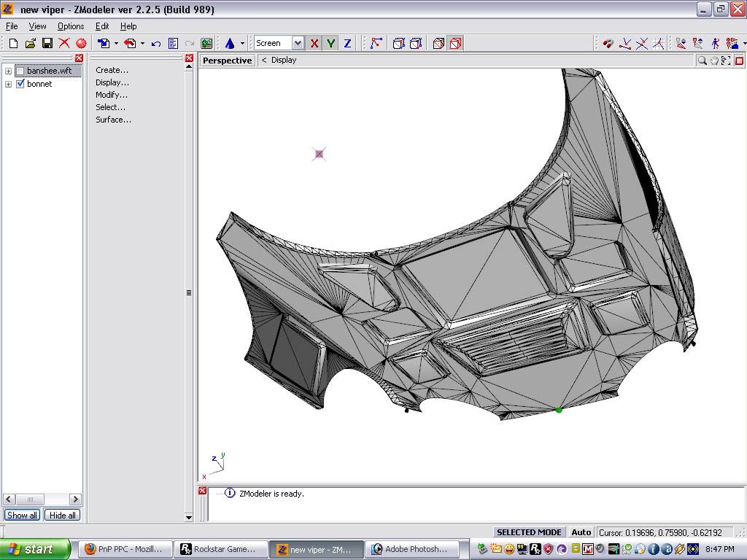Image resolution: width=747 pixels, height=560 pixels.
Task: Open the Options menu
Action: (x=71, y=26)
